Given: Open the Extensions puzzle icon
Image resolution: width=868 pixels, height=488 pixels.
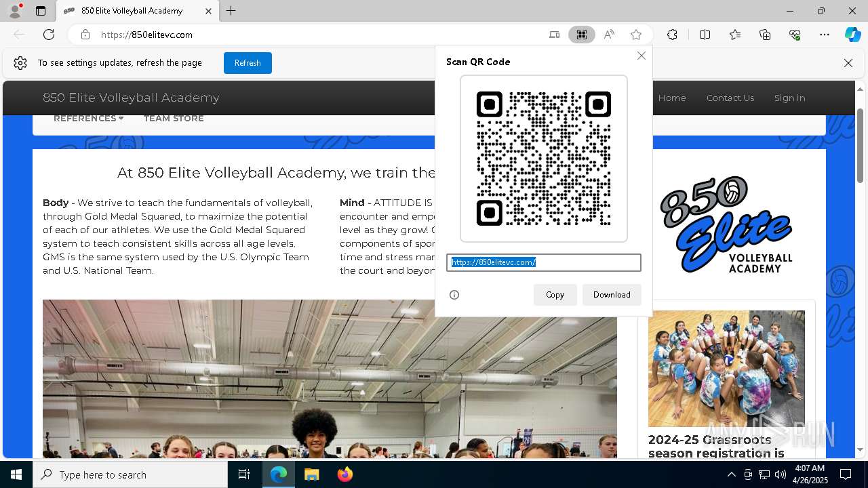Looking at the screenshot, I should click(x=672, y=35).
